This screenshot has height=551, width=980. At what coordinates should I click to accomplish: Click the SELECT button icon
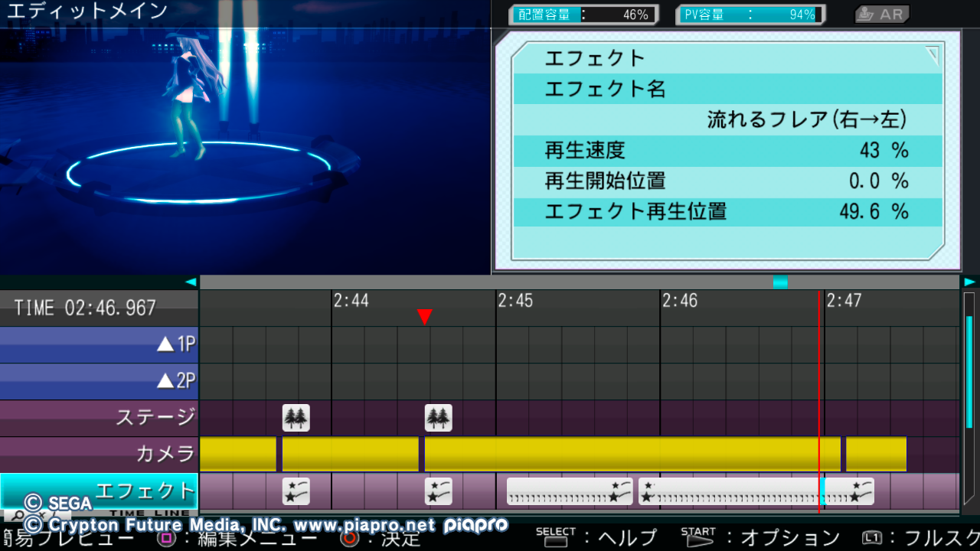coord(556,537)
